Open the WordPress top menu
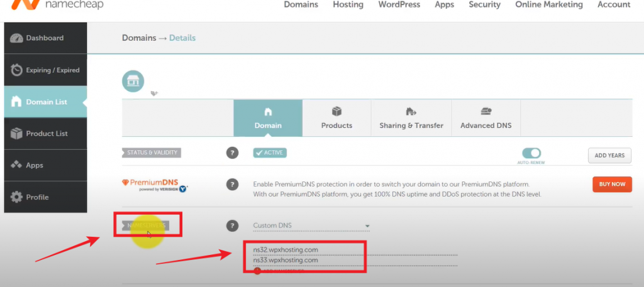The width and height of the screenshot is (644, 287). (x=399, y=4)
